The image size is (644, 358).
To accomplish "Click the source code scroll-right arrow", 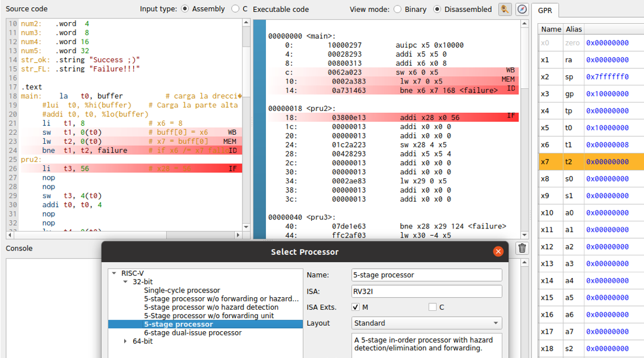I will (x=238, y=235).
